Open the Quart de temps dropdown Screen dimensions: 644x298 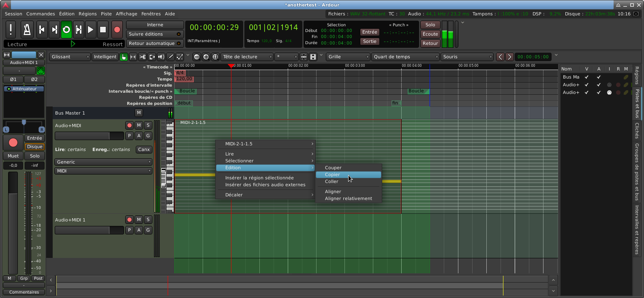coord(405,57)
